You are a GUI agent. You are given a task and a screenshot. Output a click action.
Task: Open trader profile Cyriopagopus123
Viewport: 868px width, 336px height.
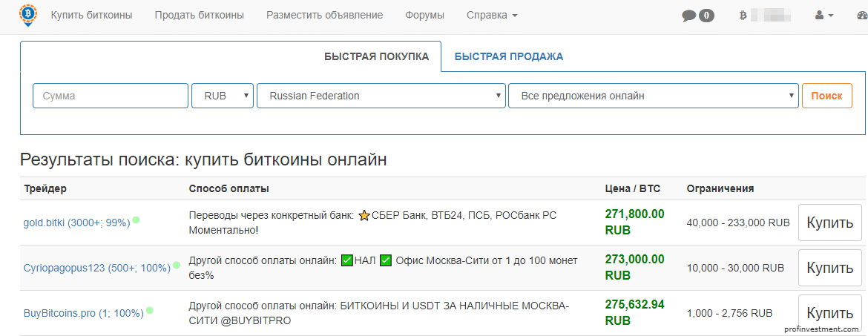[97, 268]
